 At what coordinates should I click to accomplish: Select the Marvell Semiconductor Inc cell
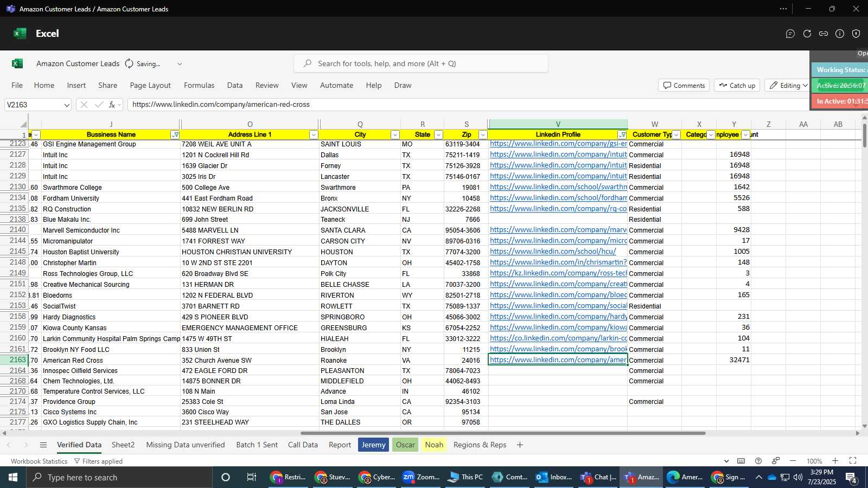point(111,230)
